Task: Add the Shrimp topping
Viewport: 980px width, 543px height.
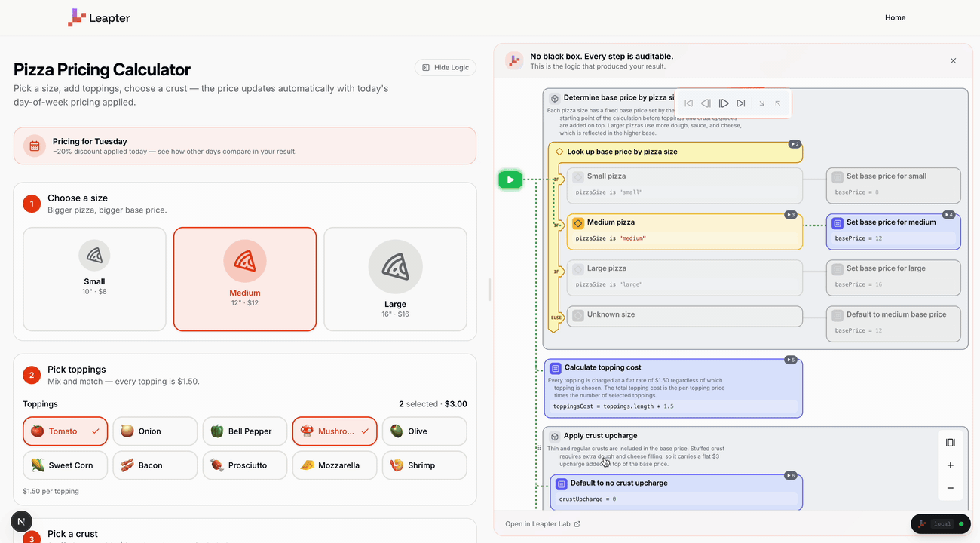Action: 424,465
